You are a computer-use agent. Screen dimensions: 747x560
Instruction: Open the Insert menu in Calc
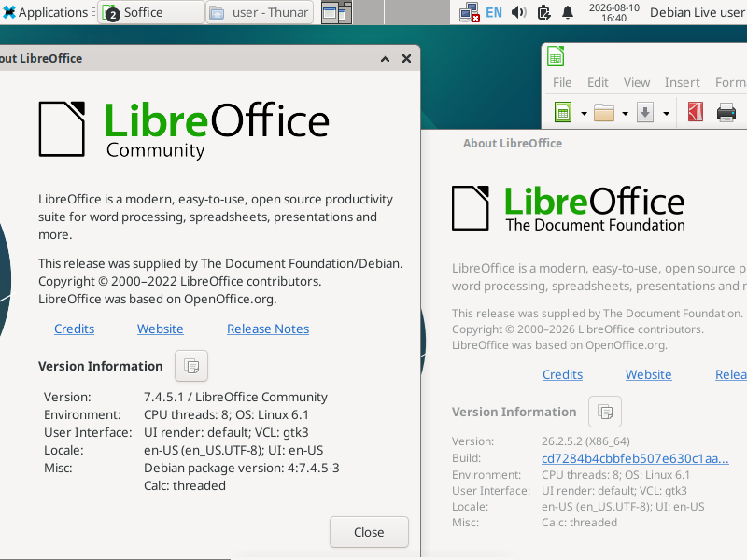pyautogui.click(x=683, y=82)
